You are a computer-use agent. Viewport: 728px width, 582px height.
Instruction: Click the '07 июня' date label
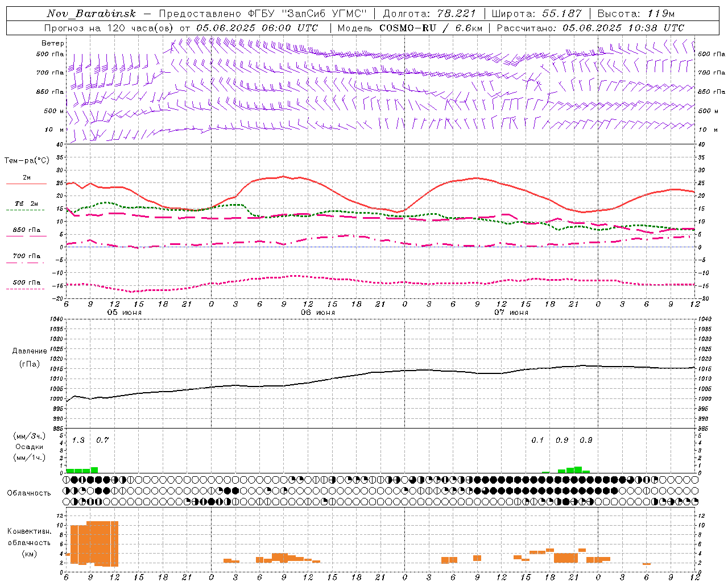click(x=511, y=313)
